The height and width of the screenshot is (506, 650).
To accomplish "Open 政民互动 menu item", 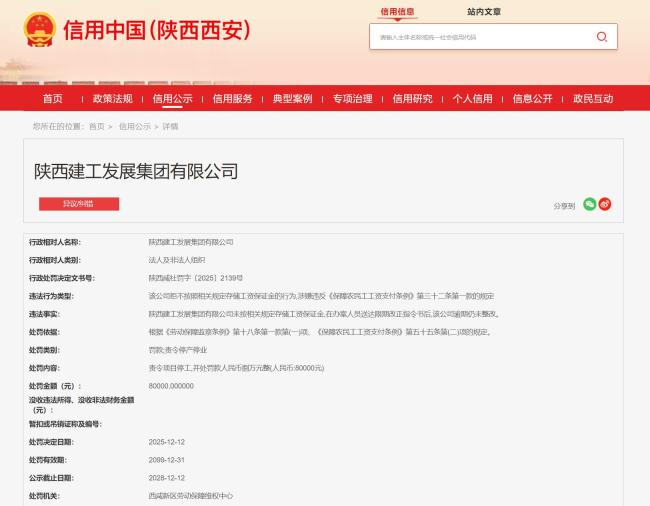I will tap(593, 99).
